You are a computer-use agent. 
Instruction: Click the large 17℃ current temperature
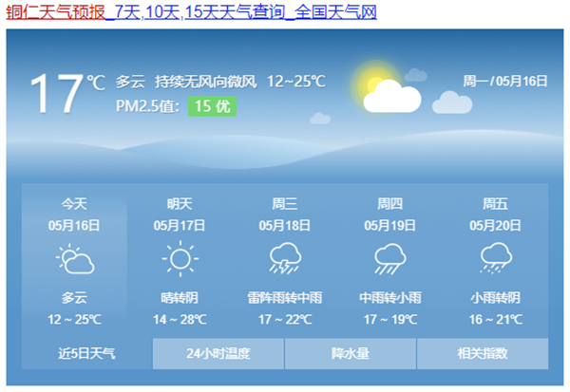pos(66,93)
